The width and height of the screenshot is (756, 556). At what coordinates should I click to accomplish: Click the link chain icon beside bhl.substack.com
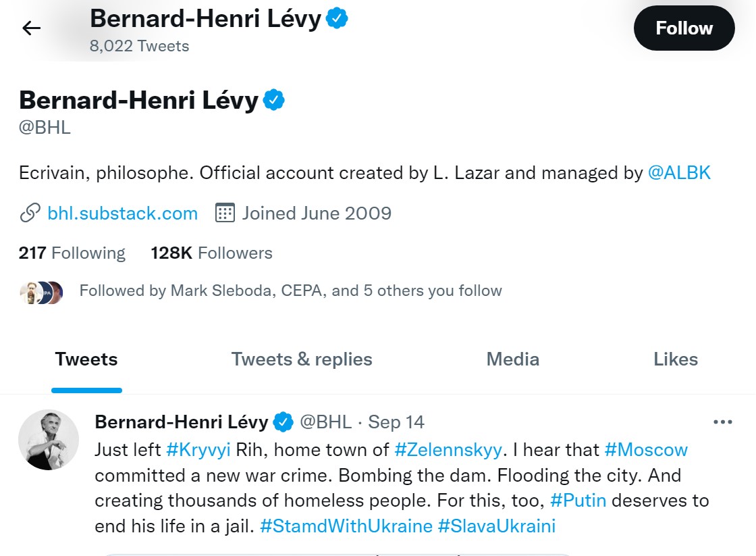tap(30, 213)
